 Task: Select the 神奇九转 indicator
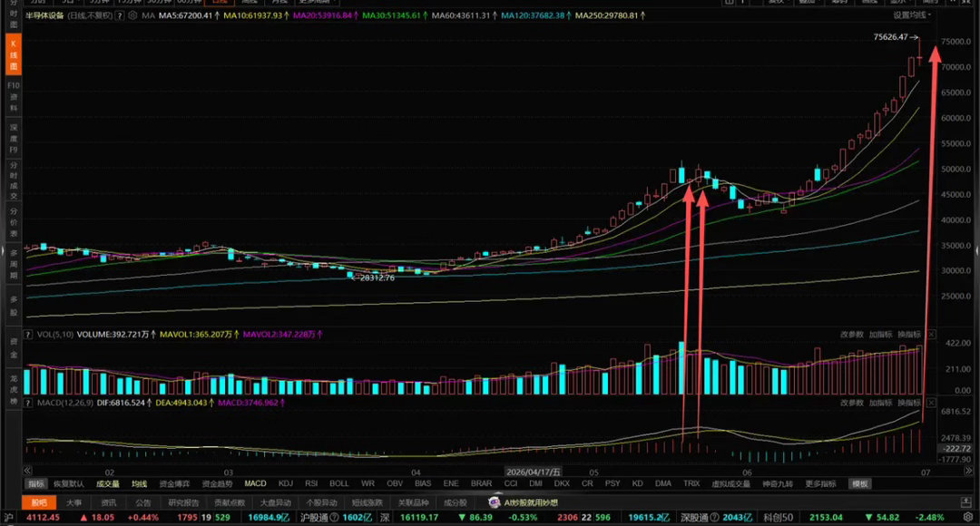tap(778, 483)
